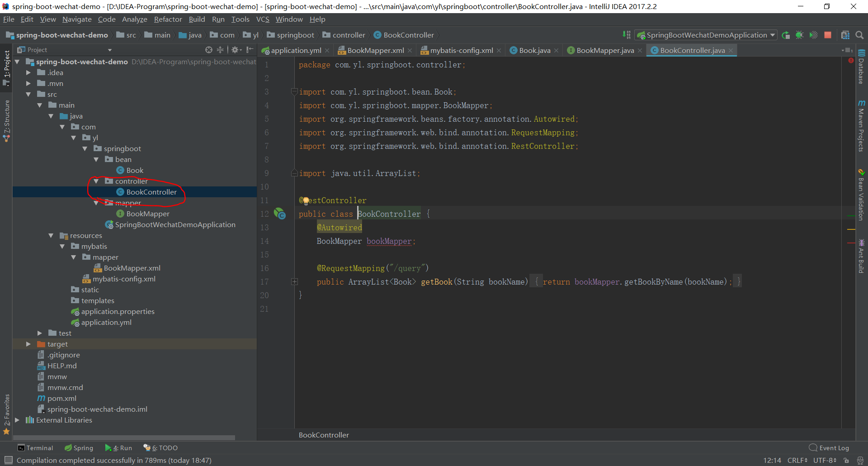Open the Analyze menu

[135, 19]
